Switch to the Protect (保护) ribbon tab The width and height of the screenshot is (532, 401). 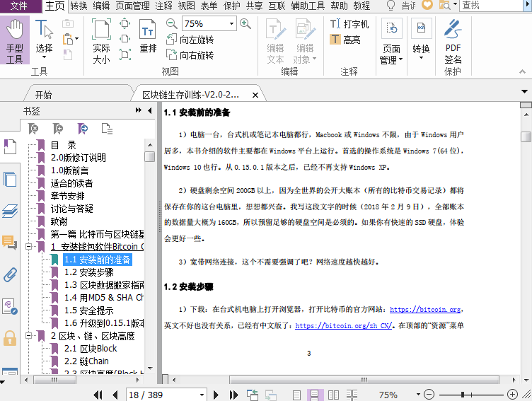click(232, 6)
